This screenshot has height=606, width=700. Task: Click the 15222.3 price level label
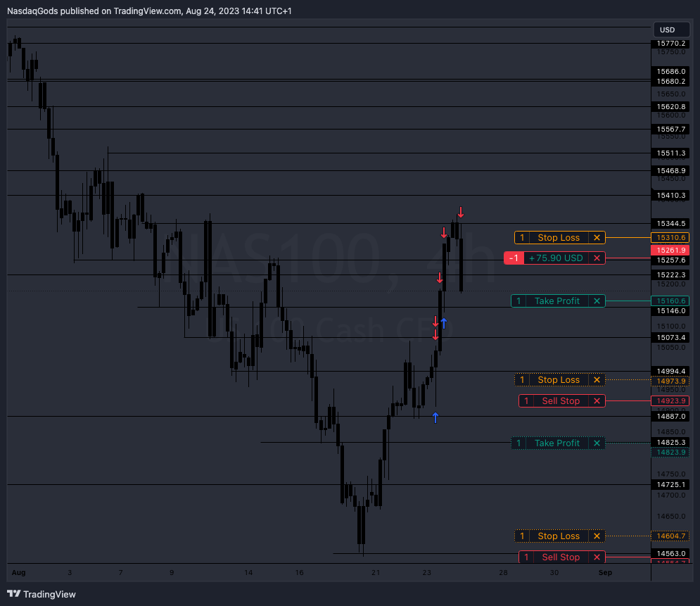coord(670,274)
